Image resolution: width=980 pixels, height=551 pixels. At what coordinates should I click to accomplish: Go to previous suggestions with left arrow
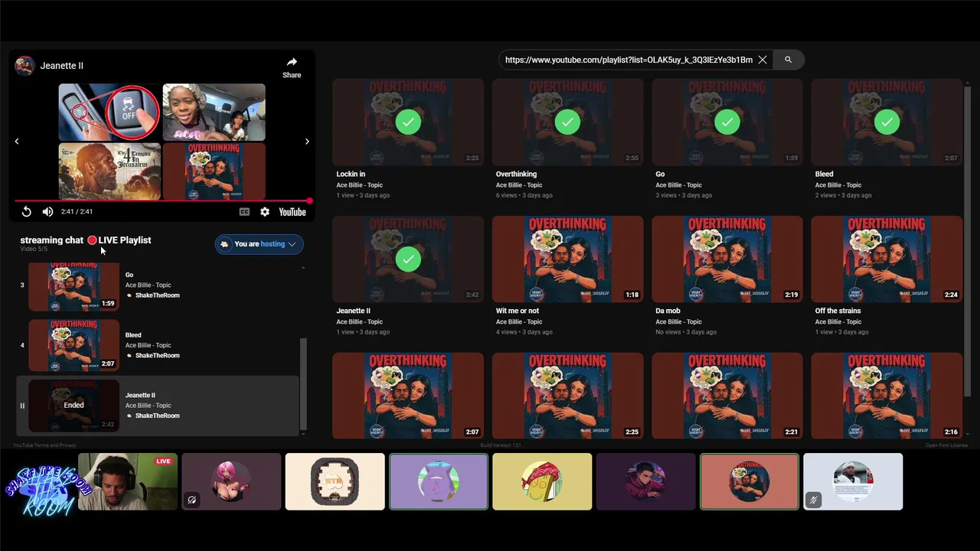click(17, 141)
